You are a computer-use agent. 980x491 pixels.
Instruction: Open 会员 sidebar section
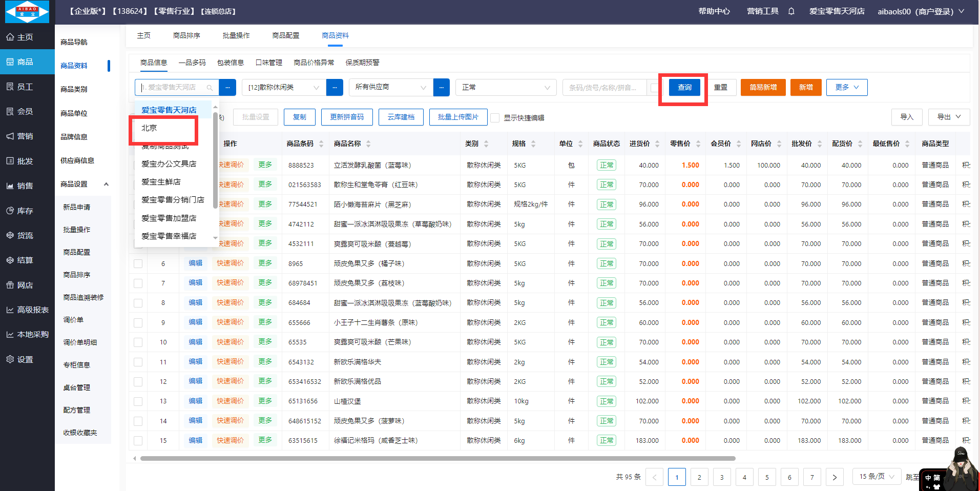click(x=27, y=111)
